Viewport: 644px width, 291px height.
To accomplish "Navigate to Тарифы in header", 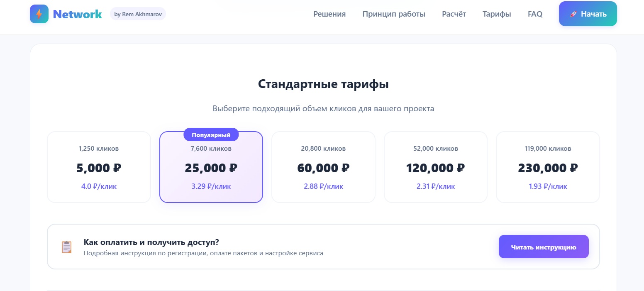I will click(497, 14).
